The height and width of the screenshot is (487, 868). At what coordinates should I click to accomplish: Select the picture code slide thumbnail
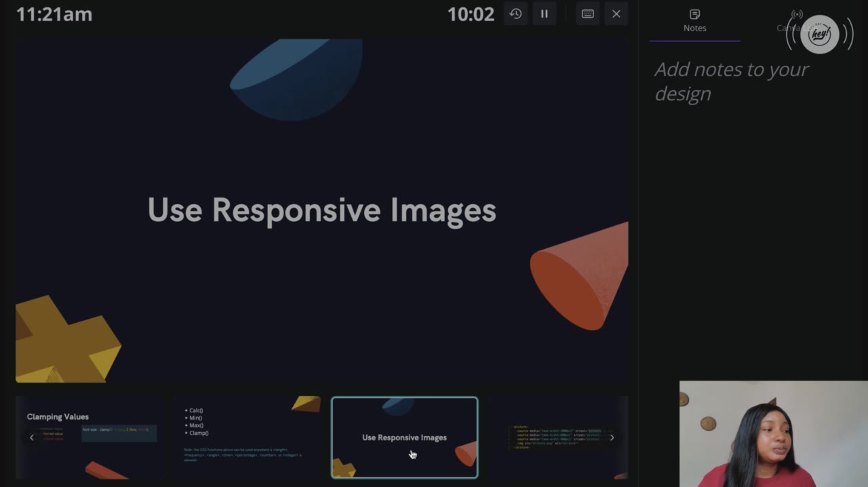[x=557, y=437]
